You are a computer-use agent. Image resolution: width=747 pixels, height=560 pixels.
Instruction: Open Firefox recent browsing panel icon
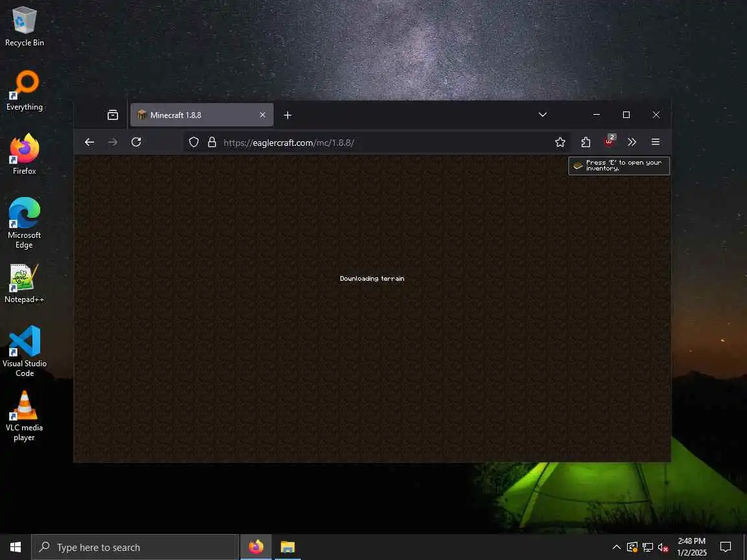click(x=113, y=115)
